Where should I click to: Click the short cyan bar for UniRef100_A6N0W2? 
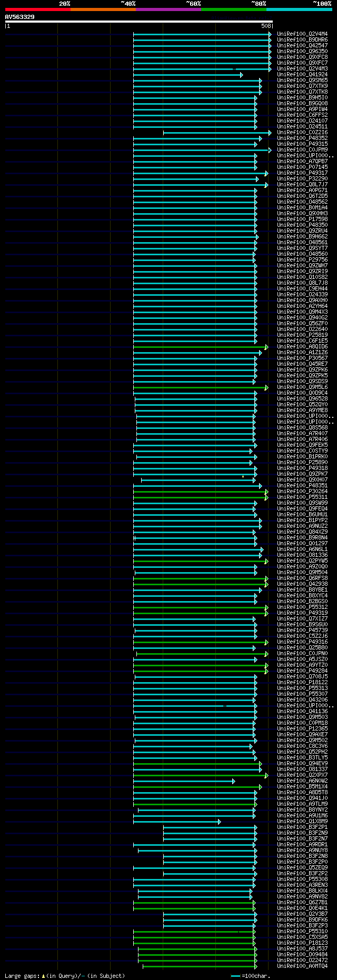click(184, 781)
